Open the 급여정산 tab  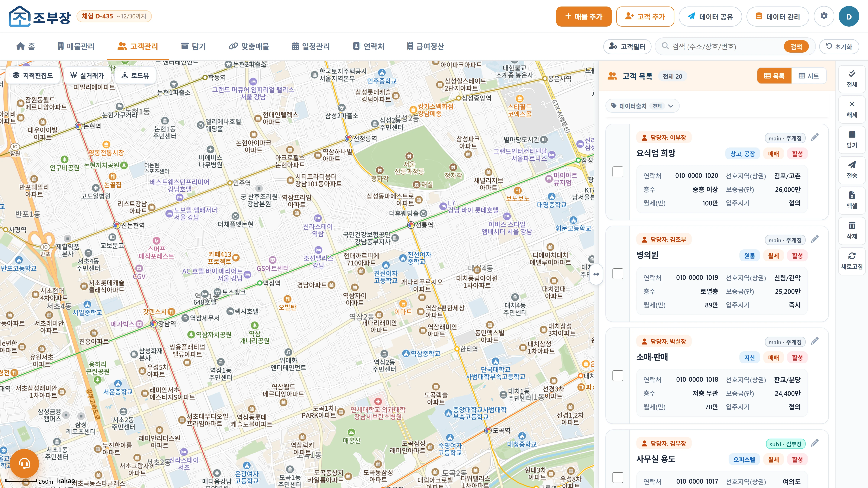point(426,46)
